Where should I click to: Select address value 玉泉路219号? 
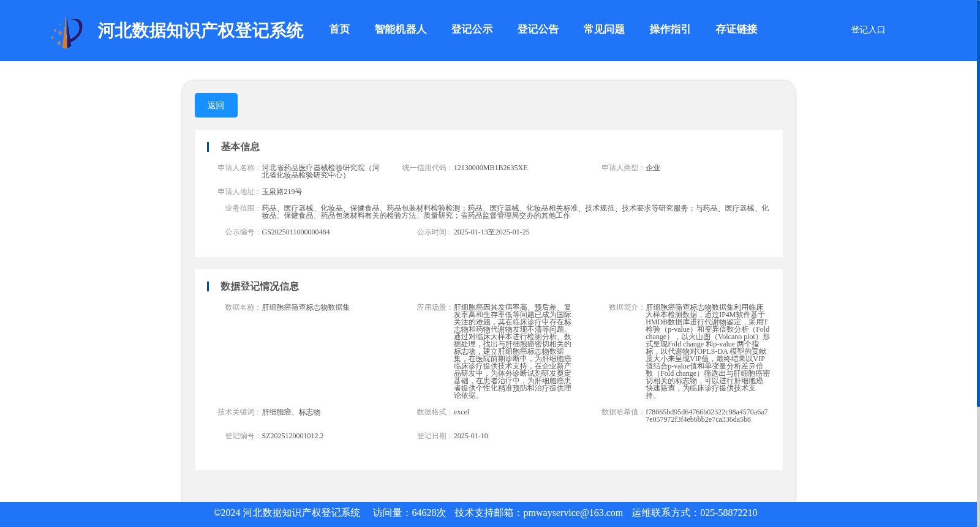(282, 192)
